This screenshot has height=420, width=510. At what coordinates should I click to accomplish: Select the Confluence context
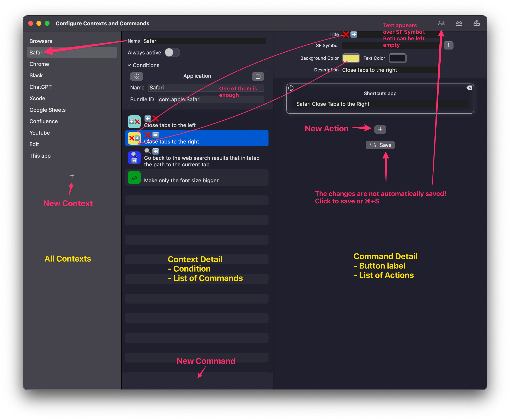[72, 121]
